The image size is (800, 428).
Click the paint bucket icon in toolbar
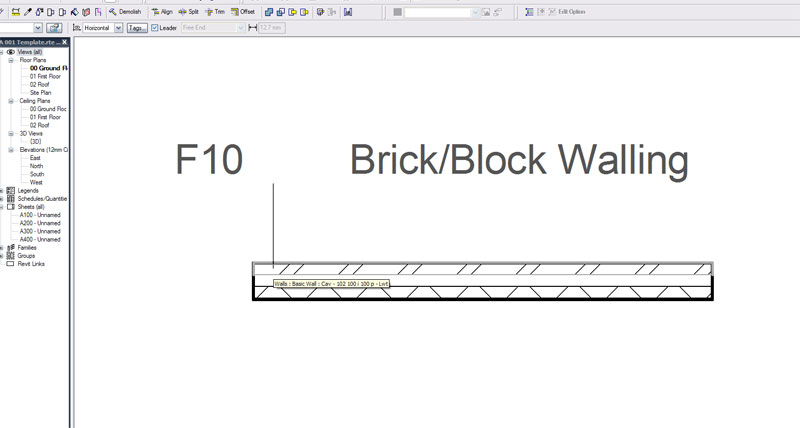pos(74,12)
